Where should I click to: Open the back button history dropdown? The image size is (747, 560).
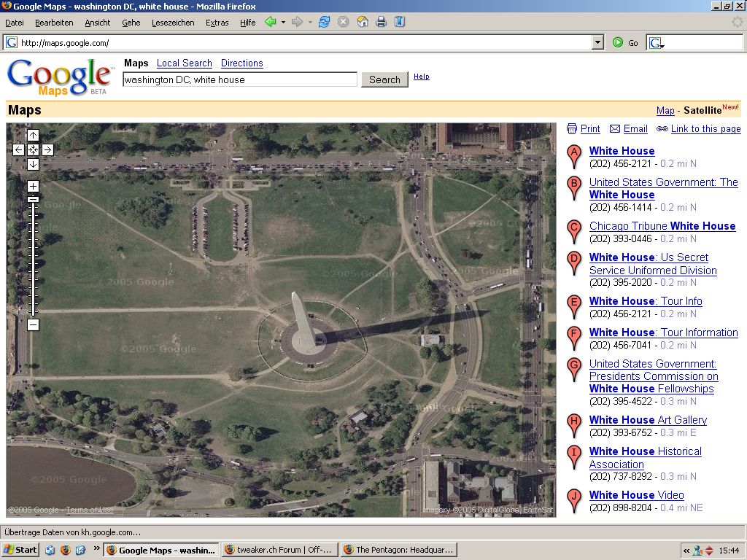pos(283,23)
